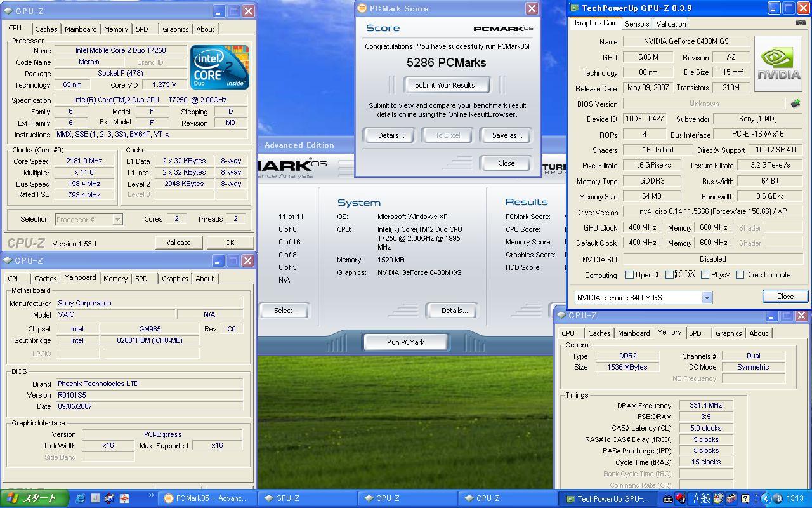Open Mainboard tab in CPU-Z Memory window
This screenshot has width=812, height=508.
click(634, 333)
